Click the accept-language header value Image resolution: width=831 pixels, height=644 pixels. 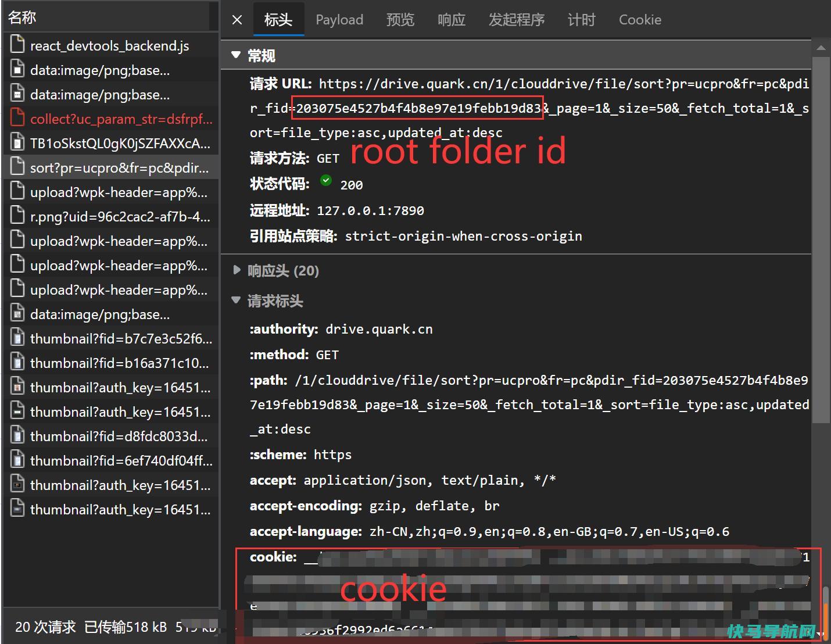coord(549,531)
